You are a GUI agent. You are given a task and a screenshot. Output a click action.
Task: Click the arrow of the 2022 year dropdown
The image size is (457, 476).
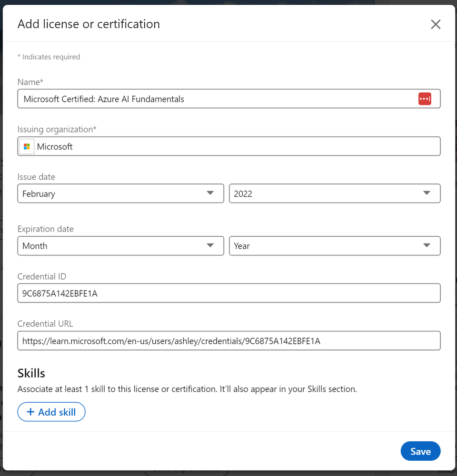point(427,193)
